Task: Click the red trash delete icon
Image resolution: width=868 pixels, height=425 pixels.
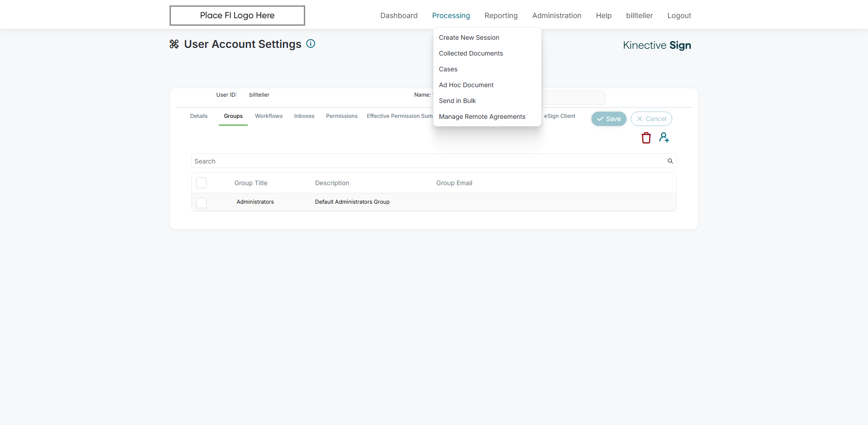Action: (646, 138)
